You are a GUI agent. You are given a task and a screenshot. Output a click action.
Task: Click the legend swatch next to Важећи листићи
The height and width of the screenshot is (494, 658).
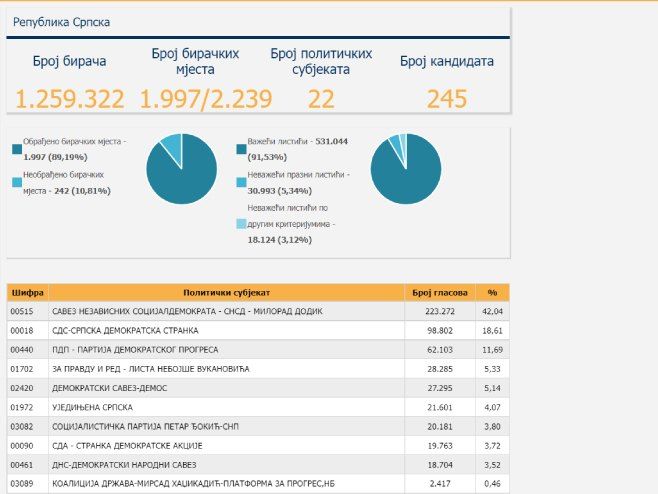(x=242, y=150)
